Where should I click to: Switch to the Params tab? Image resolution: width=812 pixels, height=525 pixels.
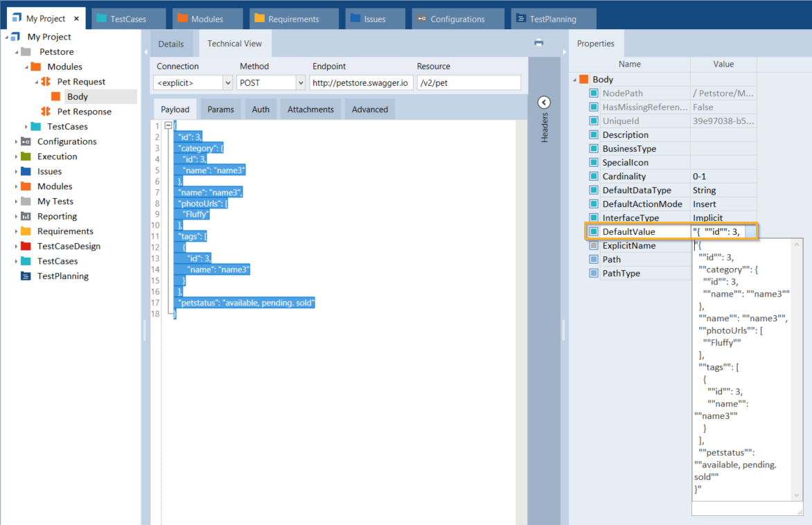pos(220,109)
